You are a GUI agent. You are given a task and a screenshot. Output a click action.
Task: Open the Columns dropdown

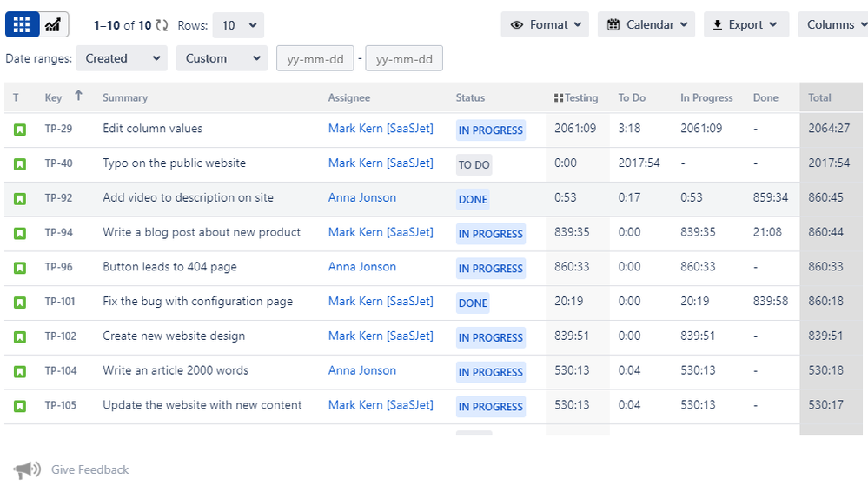click(x=833, y=25)
